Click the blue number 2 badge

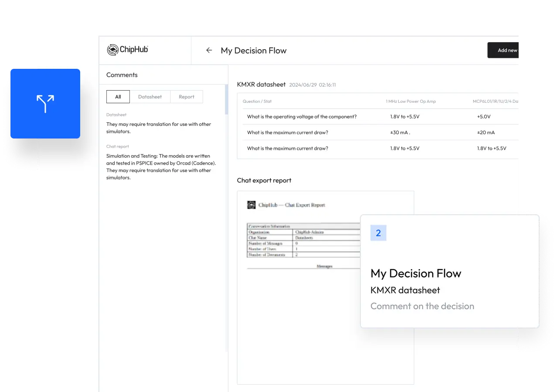[378, 233]
